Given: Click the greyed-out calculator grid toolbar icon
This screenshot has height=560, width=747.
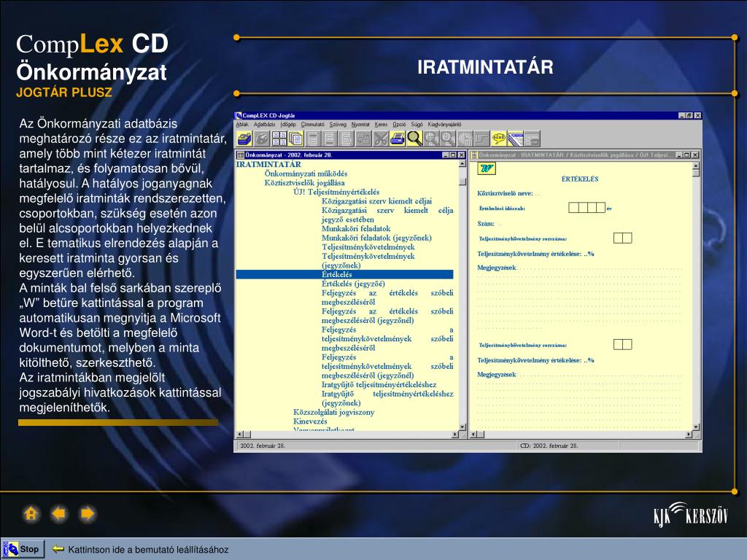Looking at the screenshot, I should (x=465, y=139).
